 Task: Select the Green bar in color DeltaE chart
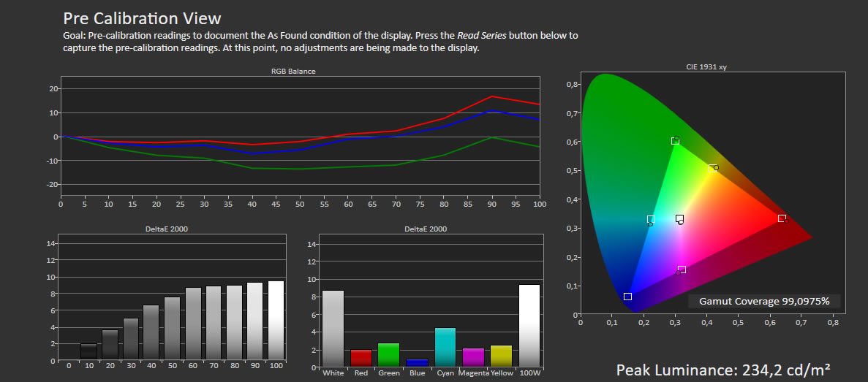click(388, 354)
